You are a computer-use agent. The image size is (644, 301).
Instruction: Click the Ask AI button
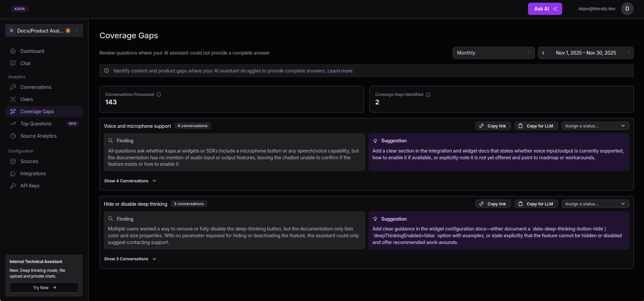(x=545, y=9)
